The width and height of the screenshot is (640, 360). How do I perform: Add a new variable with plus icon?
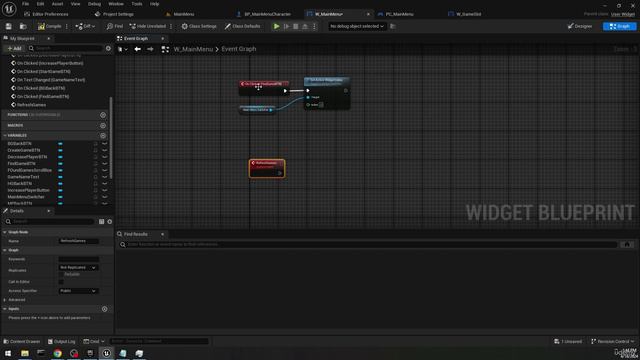(x=103, y=136)
